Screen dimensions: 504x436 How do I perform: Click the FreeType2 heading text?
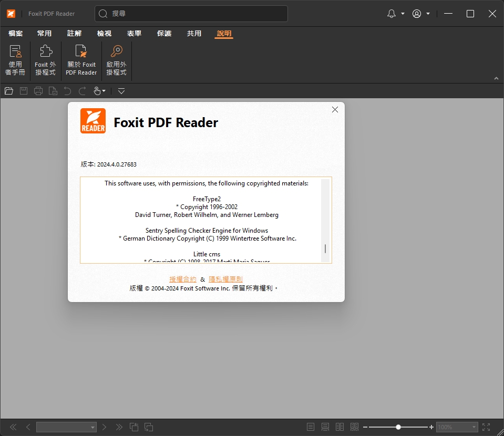pyautogui.click(x=207, y=199)
